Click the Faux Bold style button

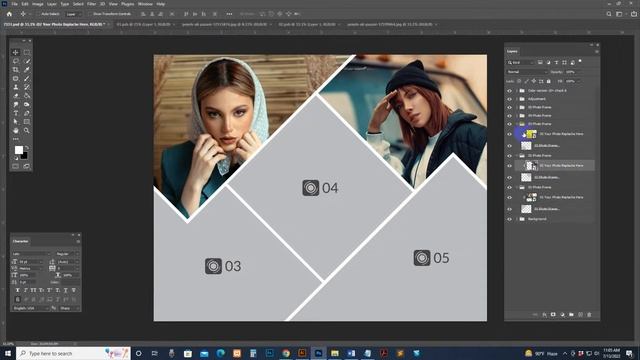pos(17,290)
